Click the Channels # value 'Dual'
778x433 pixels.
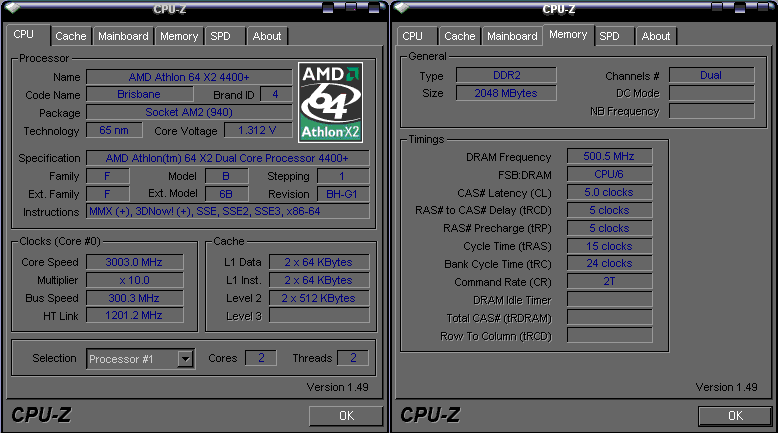pos(712,75)
